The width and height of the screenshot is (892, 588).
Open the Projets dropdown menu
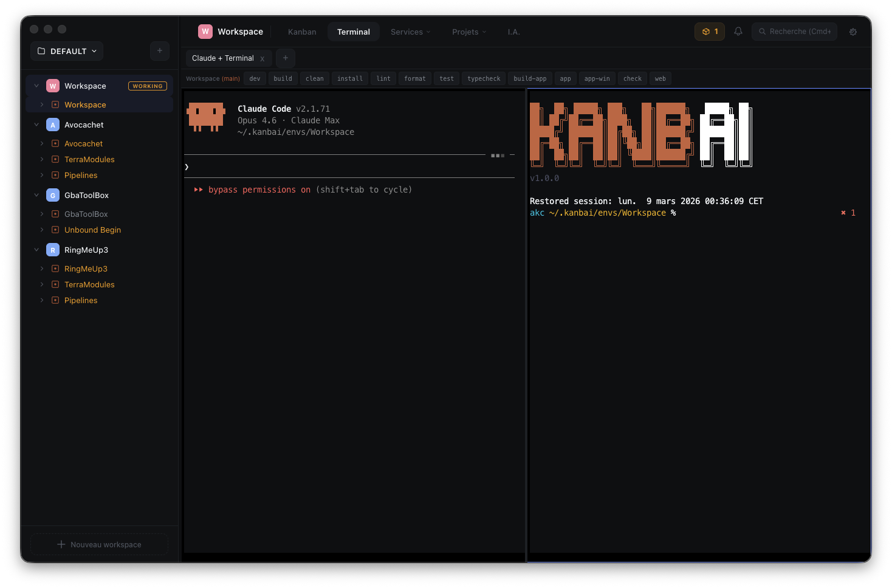click(x=468, y=32)
